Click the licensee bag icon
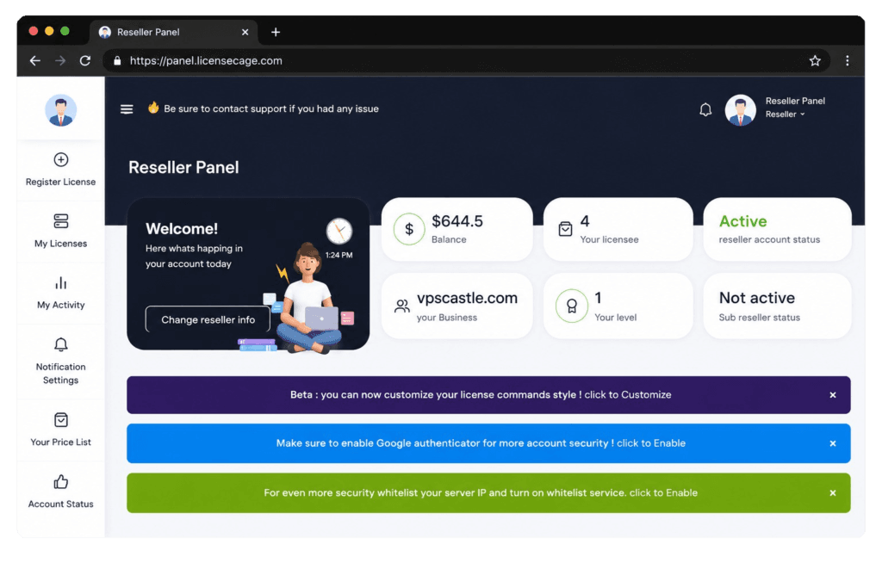This screenshot has width=882, height=588. click(565, 229)
